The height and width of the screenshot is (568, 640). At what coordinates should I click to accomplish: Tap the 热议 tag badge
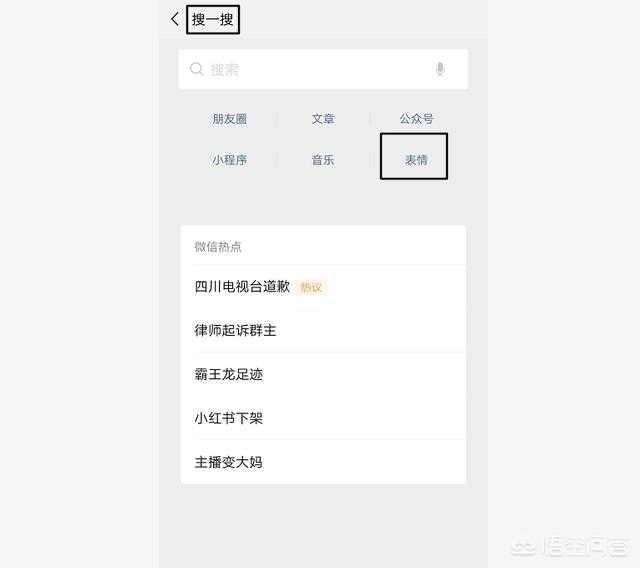point(312,287)
